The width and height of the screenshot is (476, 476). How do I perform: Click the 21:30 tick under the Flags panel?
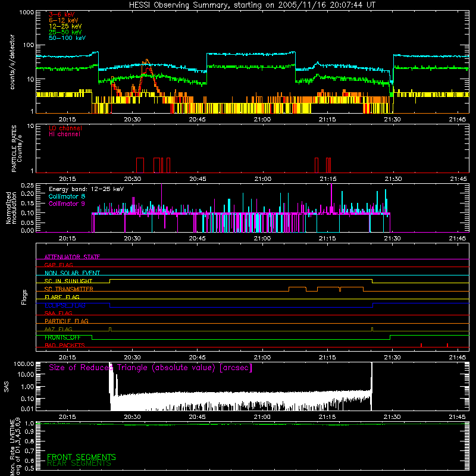[x=392, y=358]
